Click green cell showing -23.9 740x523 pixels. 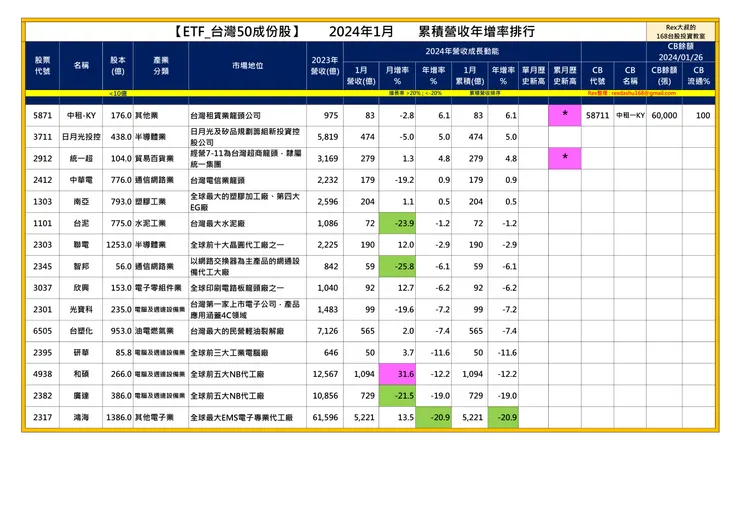pyautogui.click(x=397, y=223)
